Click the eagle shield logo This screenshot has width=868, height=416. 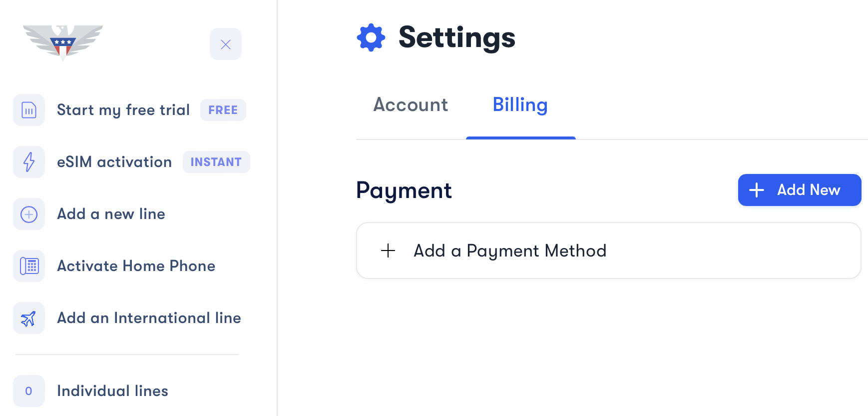(x=63, y=42)
